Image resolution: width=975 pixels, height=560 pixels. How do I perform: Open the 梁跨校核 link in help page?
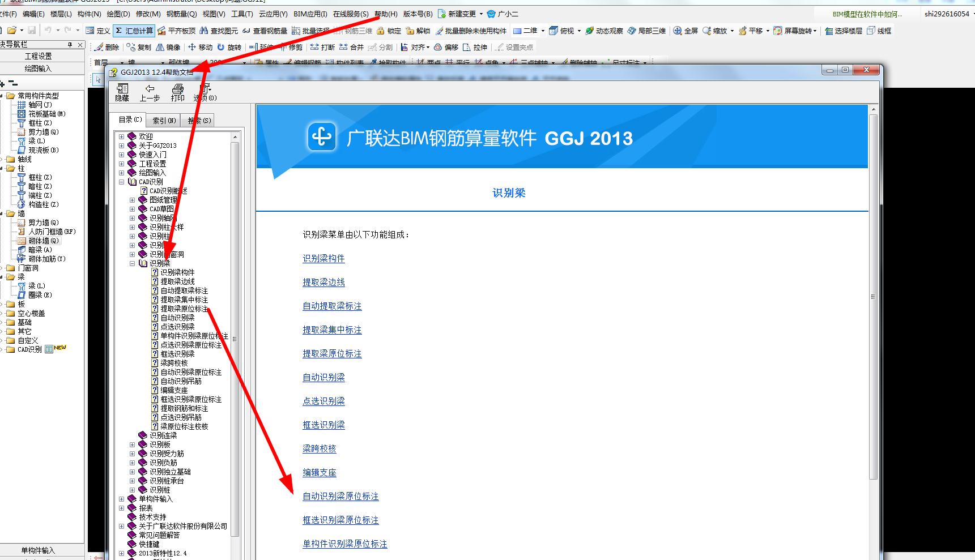tap(320, 448)
